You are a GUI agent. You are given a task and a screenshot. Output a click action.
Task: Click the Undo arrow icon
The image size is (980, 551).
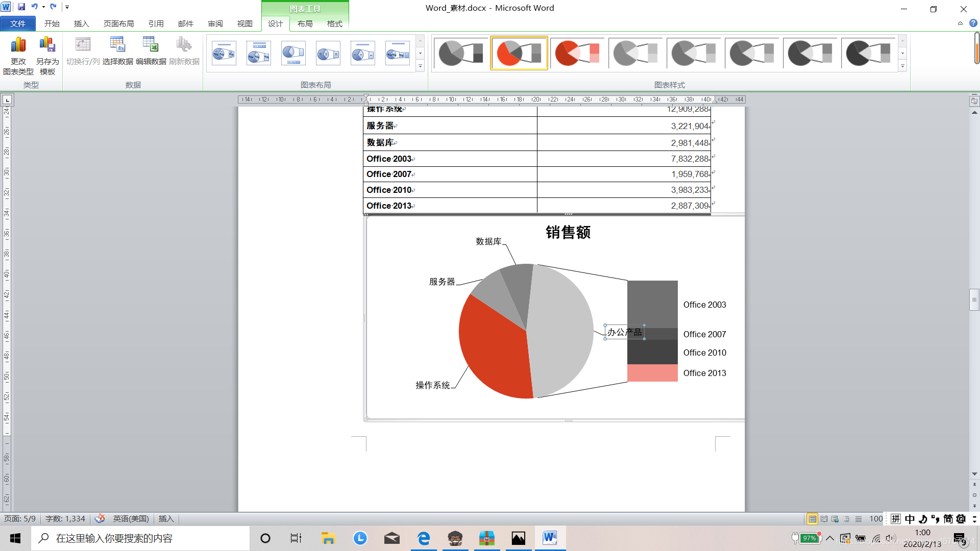coord(34,7)
